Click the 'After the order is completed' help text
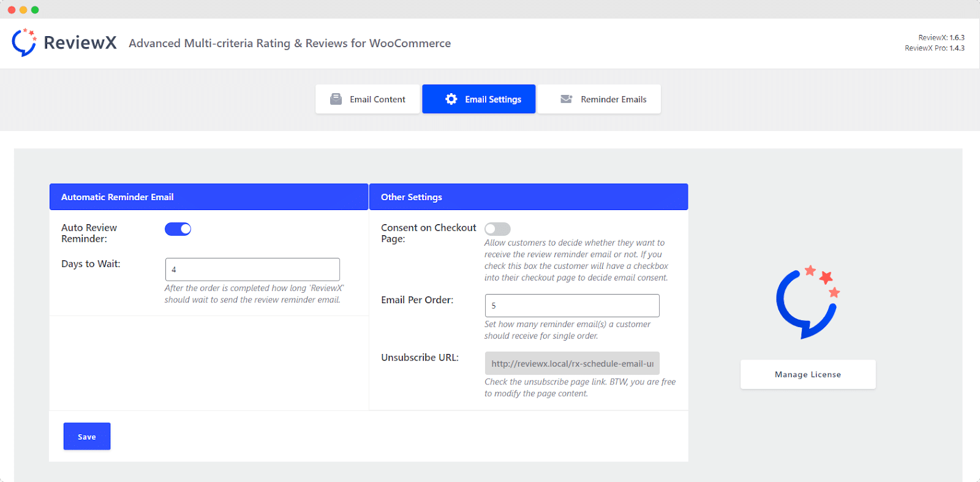Image resolution: width=980 pixels, height=482 pixels. point(254,294)
